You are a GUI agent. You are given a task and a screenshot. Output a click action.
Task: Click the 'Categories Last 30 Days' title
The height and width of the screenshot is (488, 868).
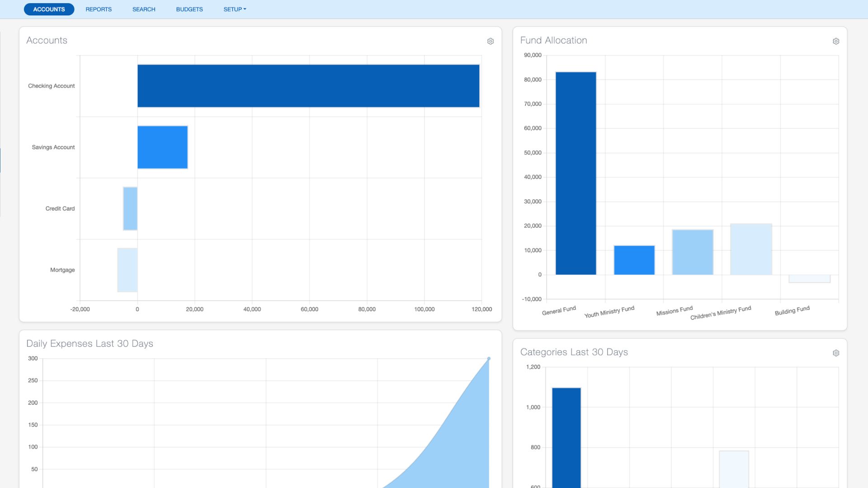574,352
